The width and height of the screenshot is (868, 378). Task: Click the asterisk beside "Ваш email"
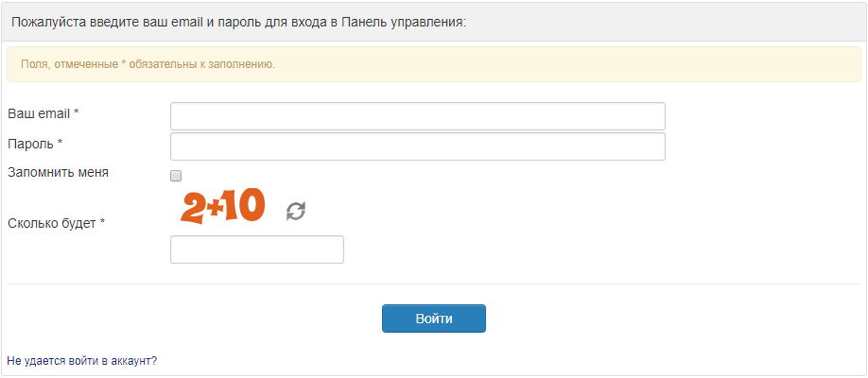77,113
